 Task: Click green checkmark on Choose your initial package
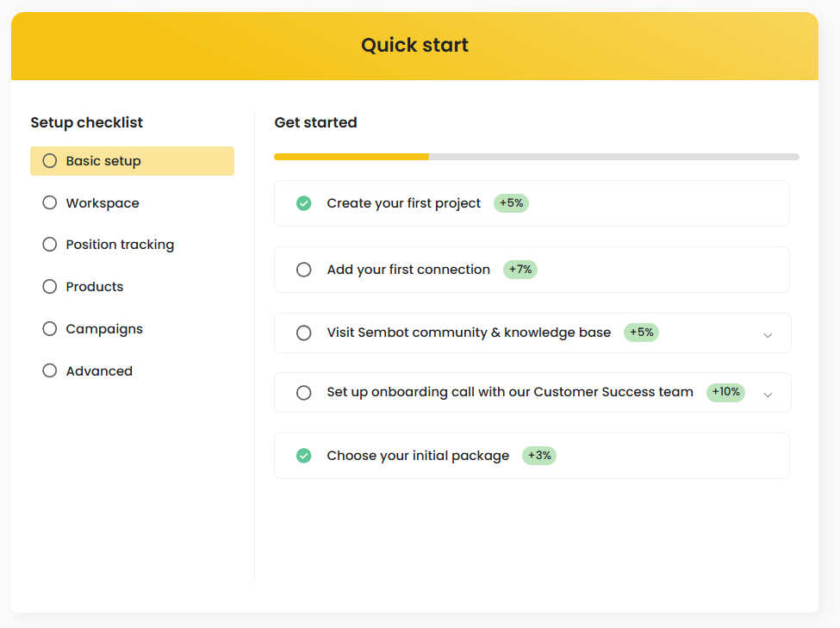tap(303, 456)
